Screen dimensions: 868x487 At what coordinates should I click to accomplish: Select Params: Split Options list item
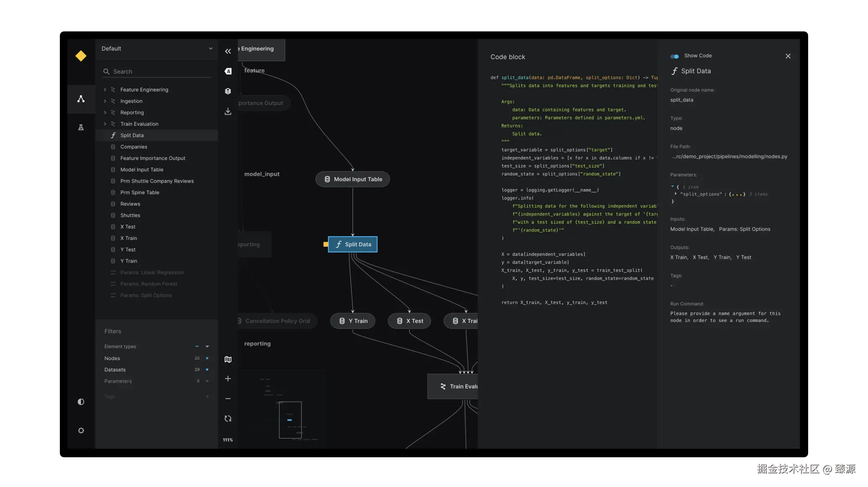click(x=146, y=295)
